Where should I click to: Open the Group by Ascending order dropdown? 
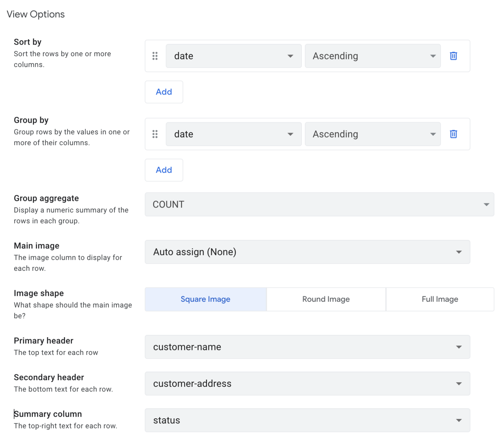(372, 134)
